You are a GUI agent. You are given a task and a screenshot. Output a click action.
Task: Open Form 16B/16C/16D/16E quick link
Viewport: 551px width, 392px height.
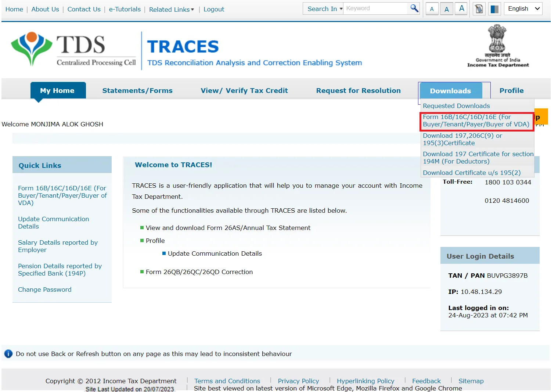[62, 195]
